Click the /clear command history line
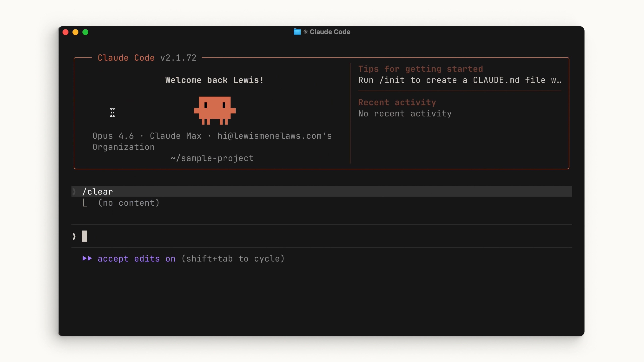Screen dimensions: 644x362 click(97, 192)
